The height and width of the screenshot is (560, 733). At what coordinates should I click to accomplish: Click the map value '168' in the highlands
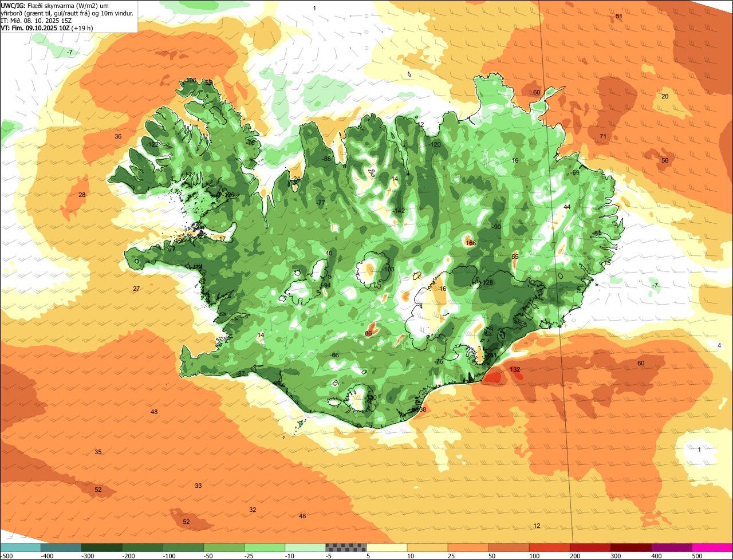[x=471, y=243]
